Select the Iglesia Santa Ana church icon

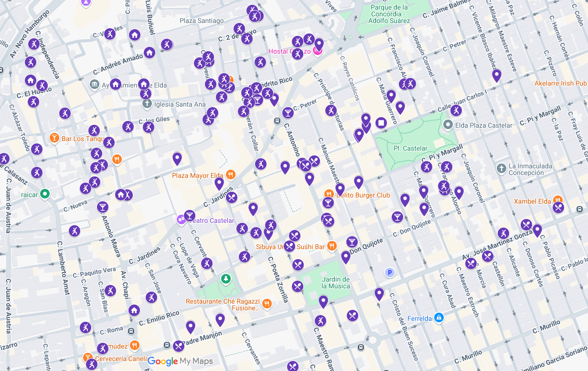coord(147,104)
